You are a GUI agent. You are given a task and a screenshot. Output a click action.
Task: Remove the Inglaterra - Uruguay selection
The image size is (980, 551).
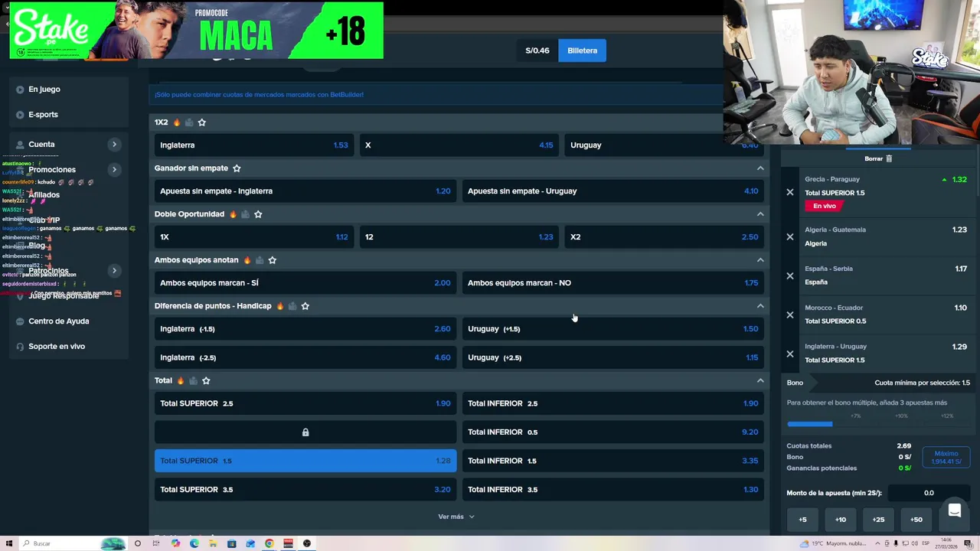click(790, 354)
